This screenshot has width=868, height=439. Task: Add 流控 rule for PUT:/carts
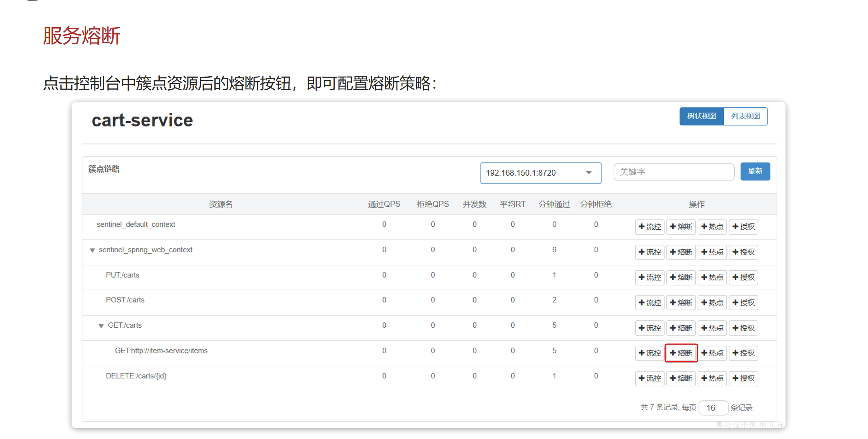(x=650, y=278)
